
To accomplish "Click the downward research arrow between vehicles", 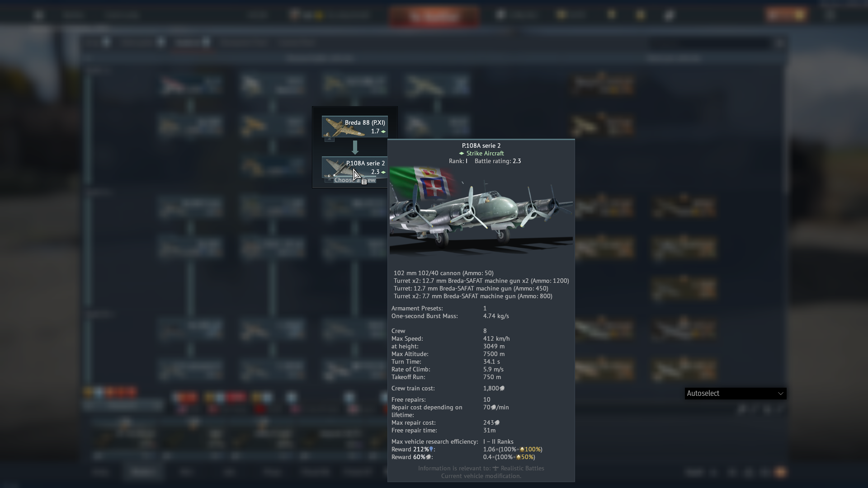I will point(355,147).
